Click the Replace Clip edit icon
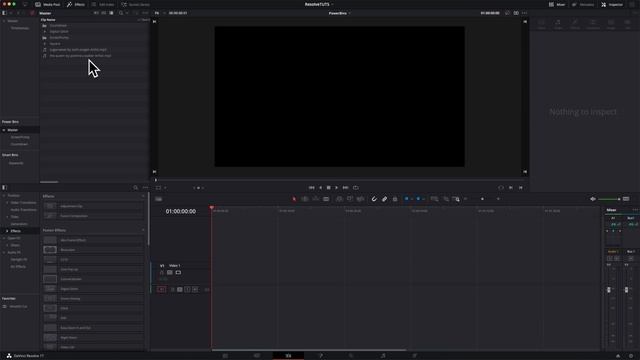The width and height of the screenshot is (640, 360). click(360, 199)
